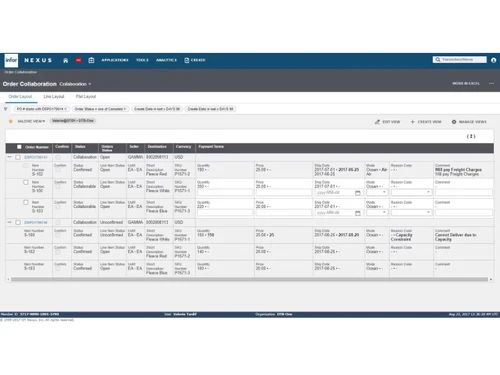The width and height of the screenshot is (500, 375).
Task: Switch to Order Layout tab
Action: [20, 97]
